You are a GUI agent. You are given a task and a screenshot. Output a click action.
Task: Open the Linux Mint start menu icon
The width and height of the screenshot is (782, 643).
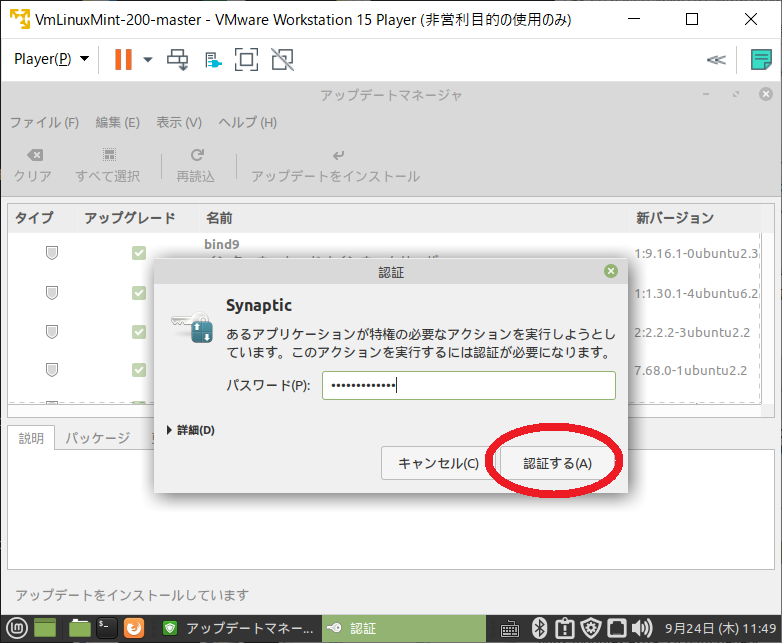[16, 629]
